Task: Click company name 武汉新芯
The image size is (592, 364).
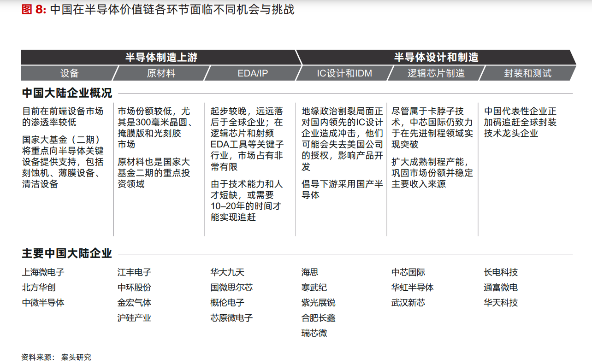Action: 408,303
